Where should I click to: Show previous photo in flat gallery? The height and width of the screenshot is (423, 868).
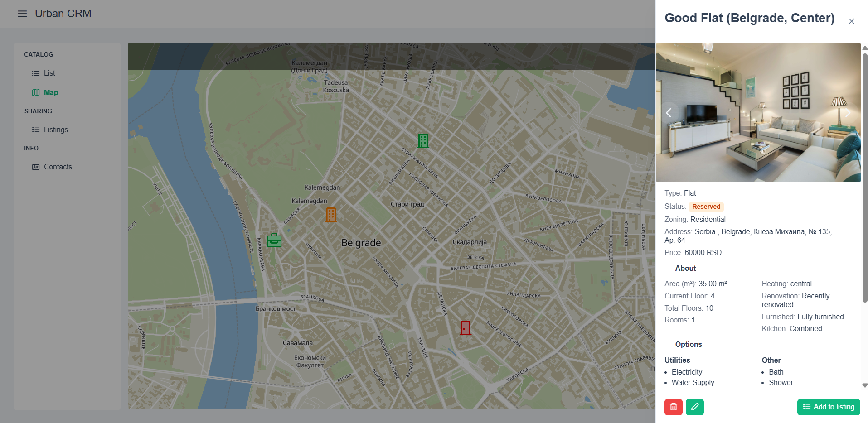coord(669,113)
